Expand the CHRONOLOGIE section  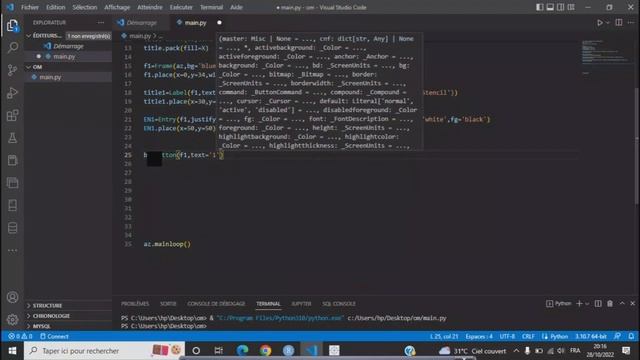coord(68,316)
